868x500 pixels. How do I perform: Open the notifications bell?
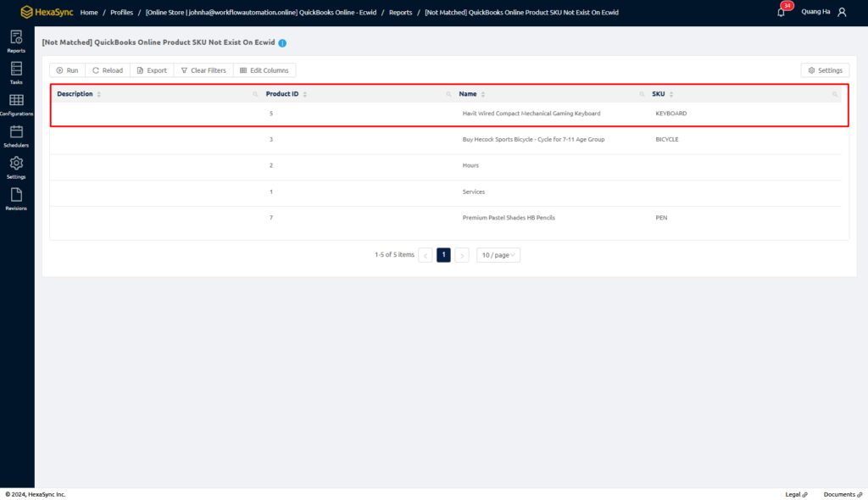(x=781, y=12)
